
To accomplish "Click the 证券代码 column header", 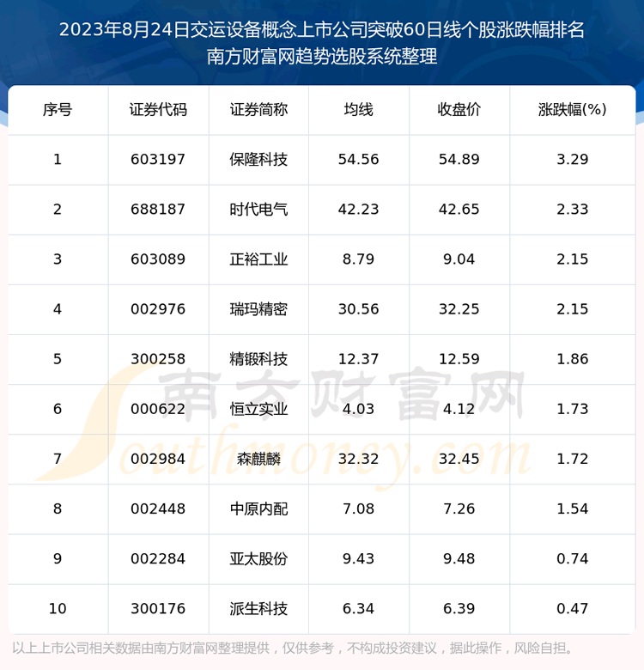I will coord(158,110).
